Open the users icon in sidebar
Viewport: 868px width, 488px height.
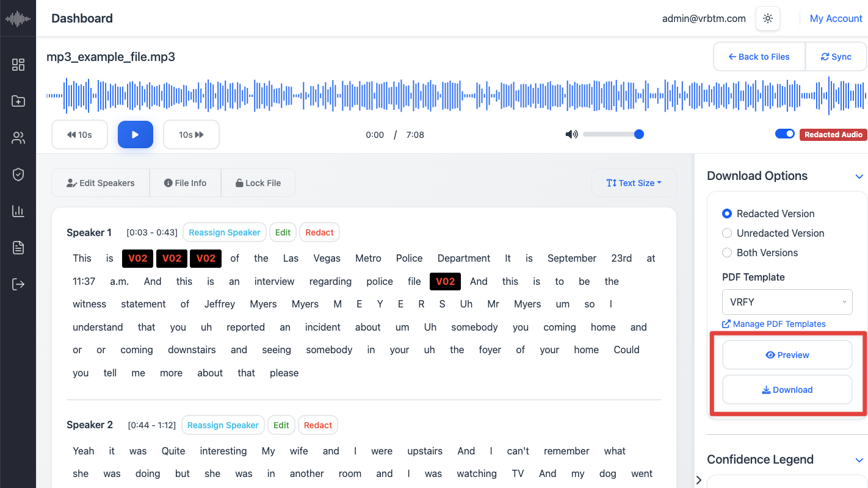(18, 138)
